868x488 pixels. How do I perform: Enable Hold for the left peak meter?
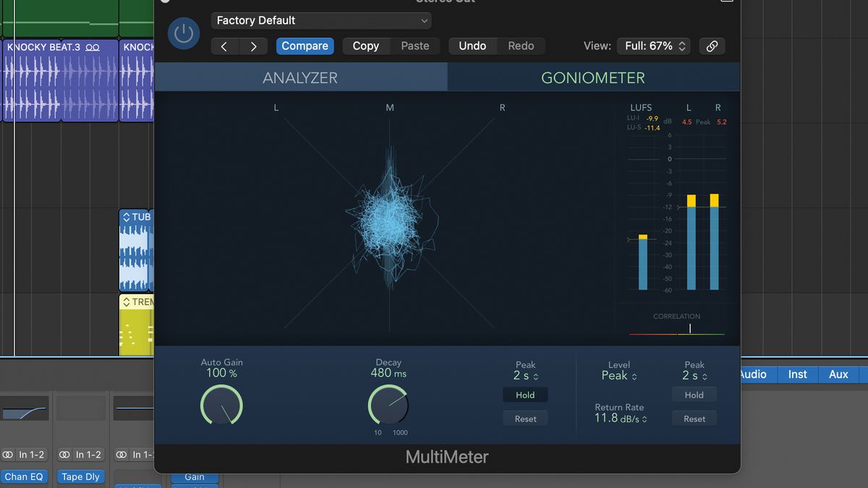pos(525,395)
